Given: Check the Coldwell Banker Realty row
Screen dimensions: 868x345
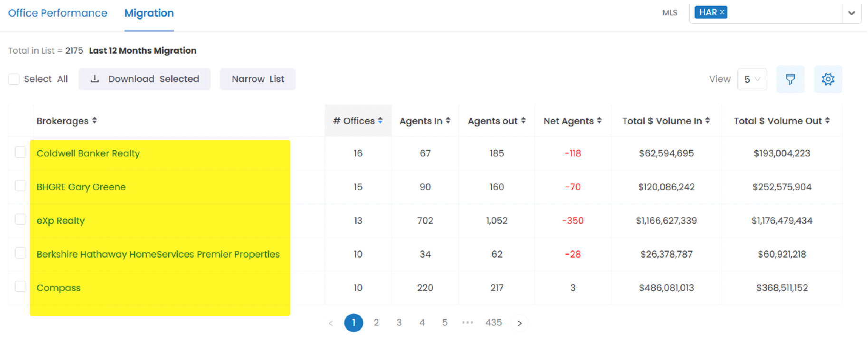Looking at the screenshot, I should click(20, 152).
